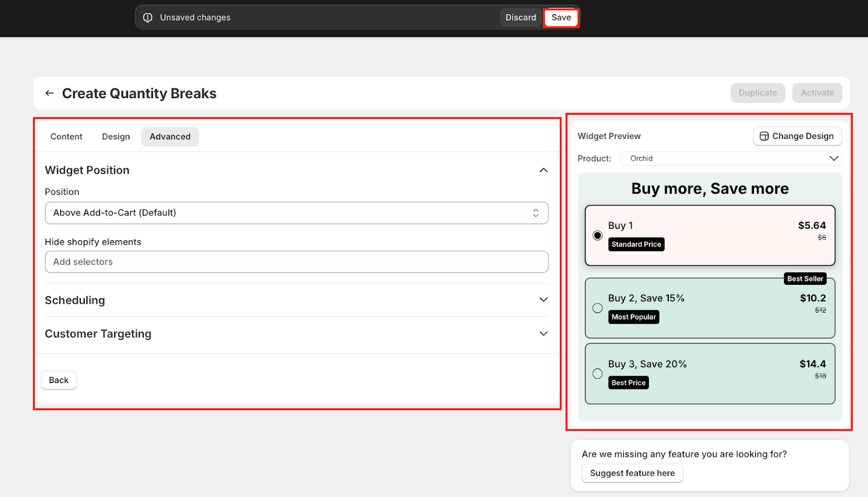Viewport: 868px width, 497px height.
Task: Open the Position dropdown
Action: [x=296, y=213]
